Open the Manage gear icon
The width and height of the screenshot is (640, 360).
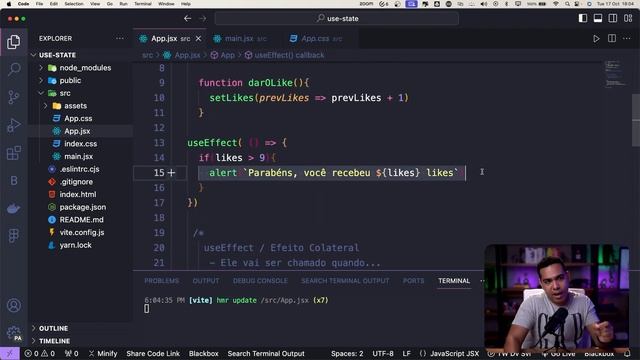tap(14, 333)
